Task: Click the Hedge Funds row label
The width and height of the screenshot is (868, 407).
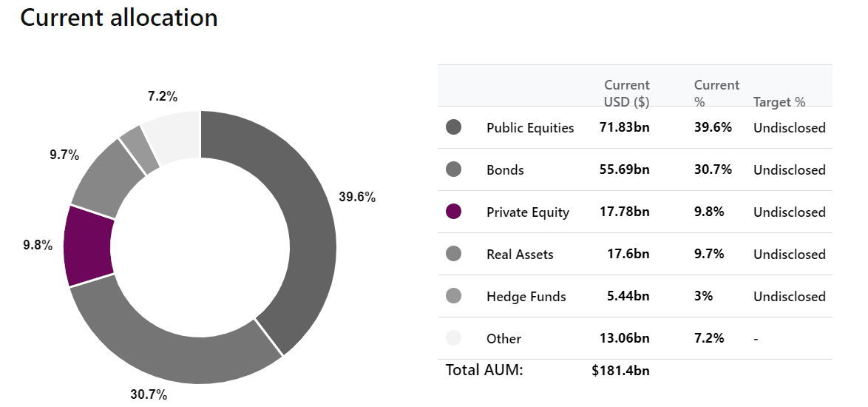Action: 526,297
